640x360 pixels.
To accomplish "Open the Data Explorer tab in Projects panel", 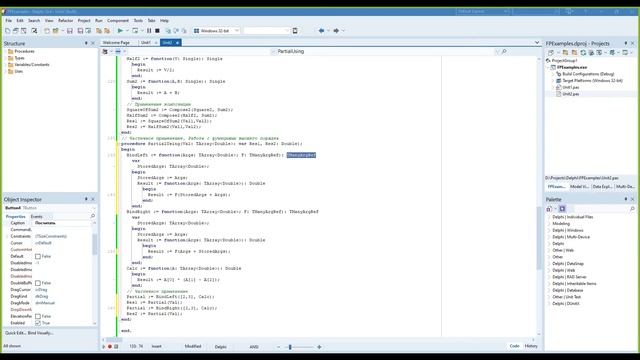I will click(x=602, y=187).
